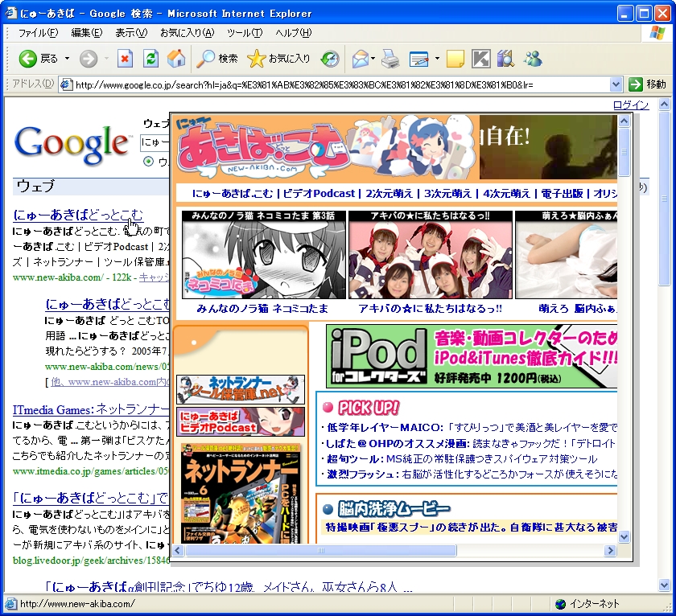676x616 pixels.
Task: Click the iPod forコレクターズ banner
Action: click(x=472, y=356)
